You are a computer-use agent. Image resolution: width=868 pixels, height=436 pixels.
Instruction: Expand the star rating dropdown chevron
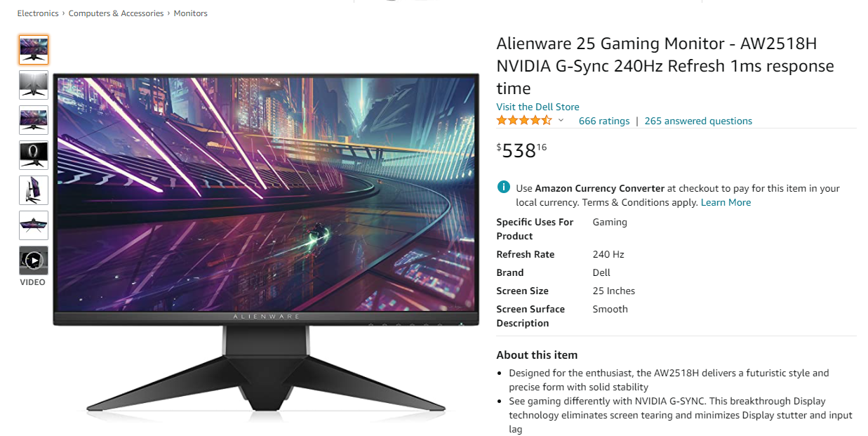(x=561, y=121)
